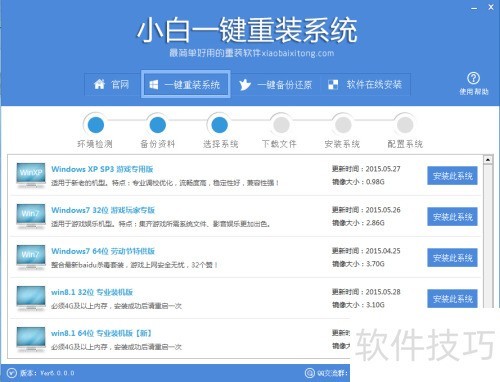
Task: Click the 环境检测 step circle
Action: pos(96,125)
